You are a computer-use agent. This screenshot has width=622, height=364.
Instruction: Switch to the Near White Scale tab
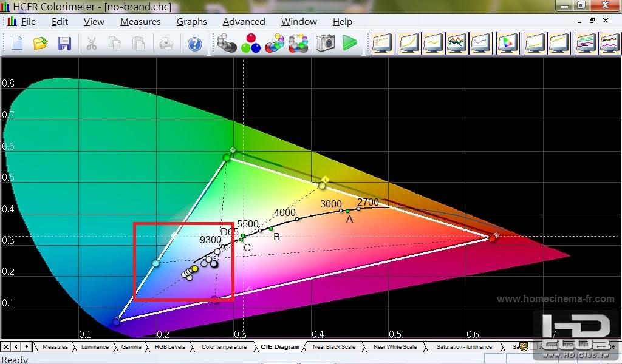point(395,346)
